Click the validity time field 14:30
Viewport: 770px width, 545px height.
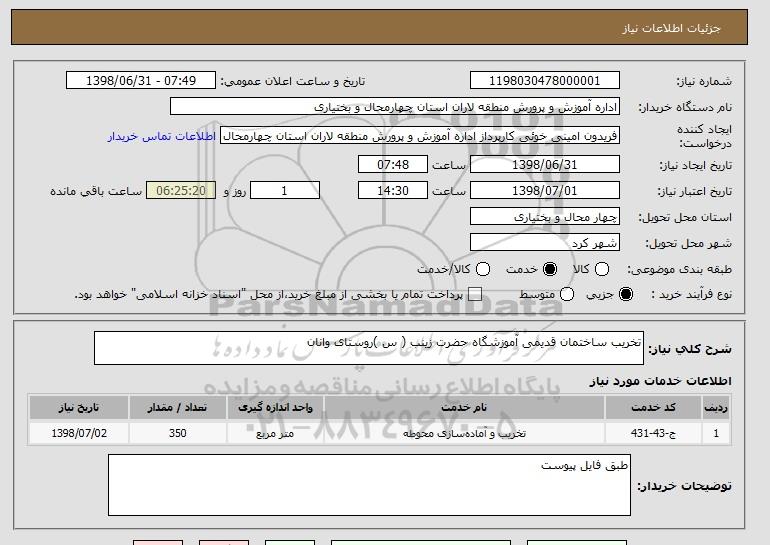pyautogui.click(x=393, y=191)
